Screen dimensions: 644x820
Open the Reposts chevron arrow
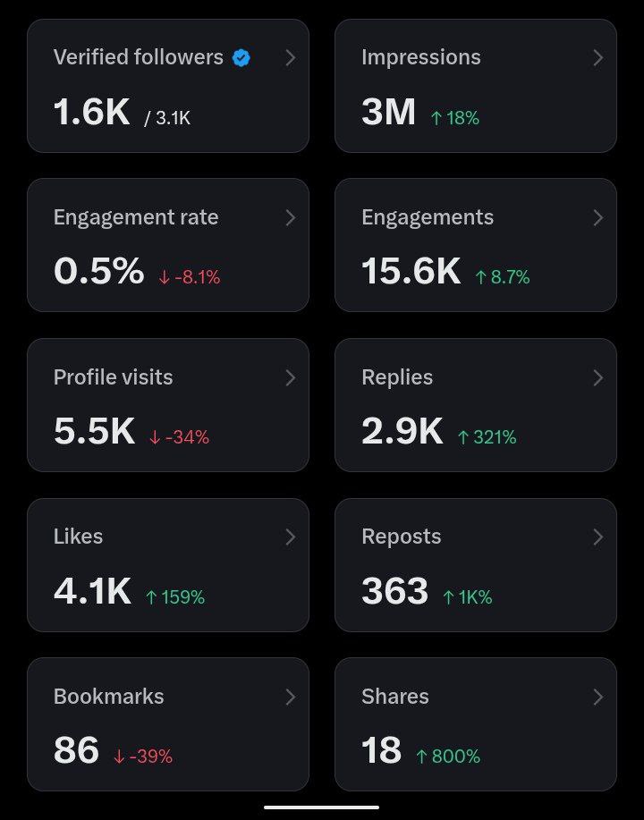point(597,537)
